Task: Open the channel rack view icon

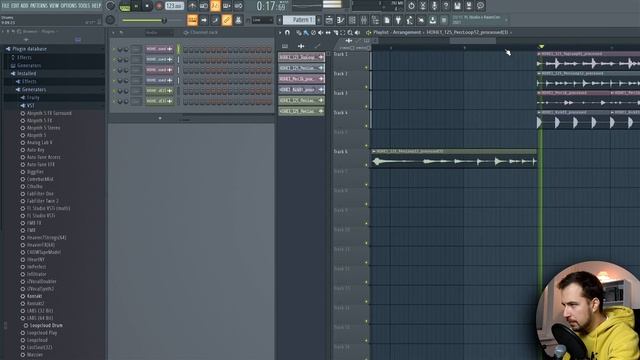Action: pos(352,20)
